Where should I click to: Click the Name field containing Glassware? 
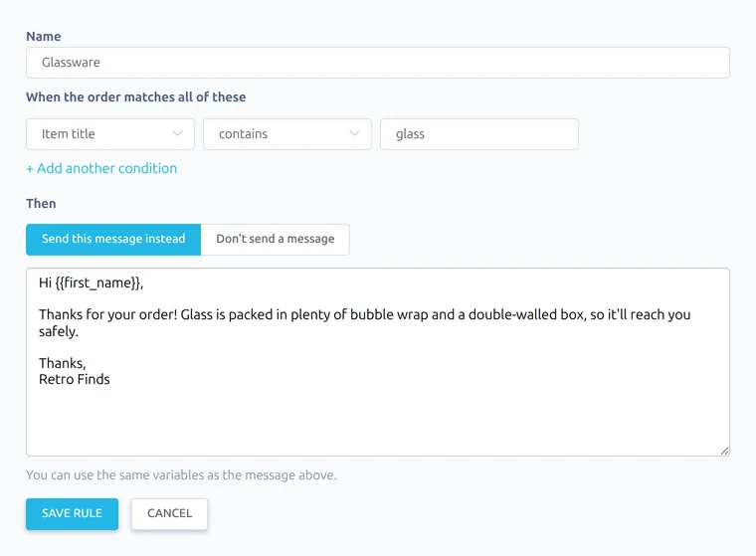(x=378, y=63)
